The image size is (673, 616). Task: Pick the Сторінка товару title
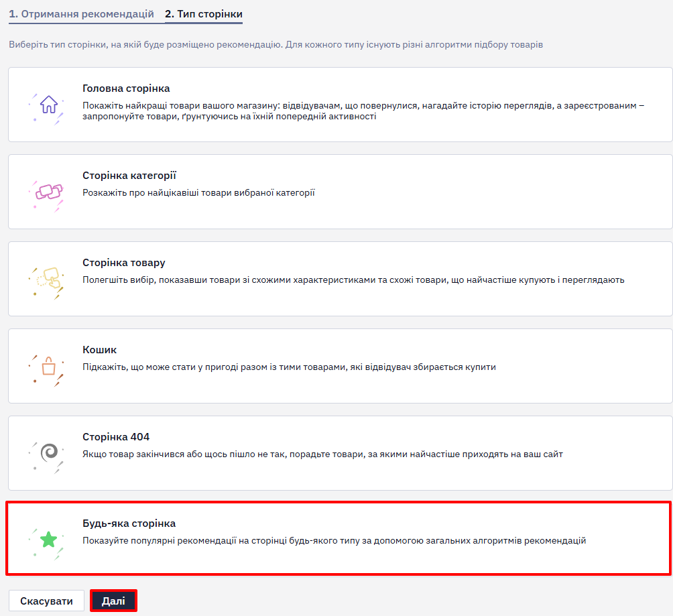coord(123,263)
